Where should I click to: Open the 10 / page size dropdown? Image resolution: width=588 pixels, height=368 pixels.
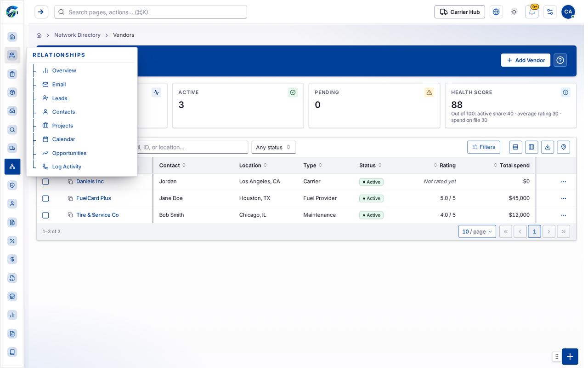click(477, 231)
